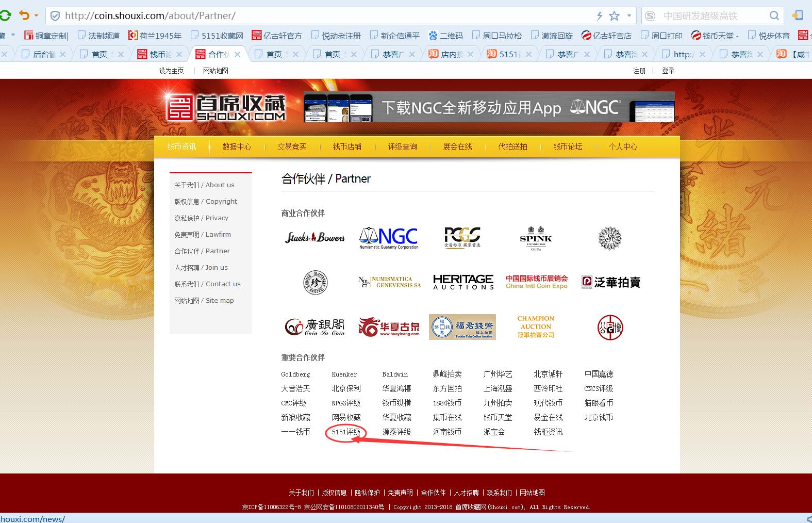Bookmark page with the star icon
812x523 pixels.
614,16
